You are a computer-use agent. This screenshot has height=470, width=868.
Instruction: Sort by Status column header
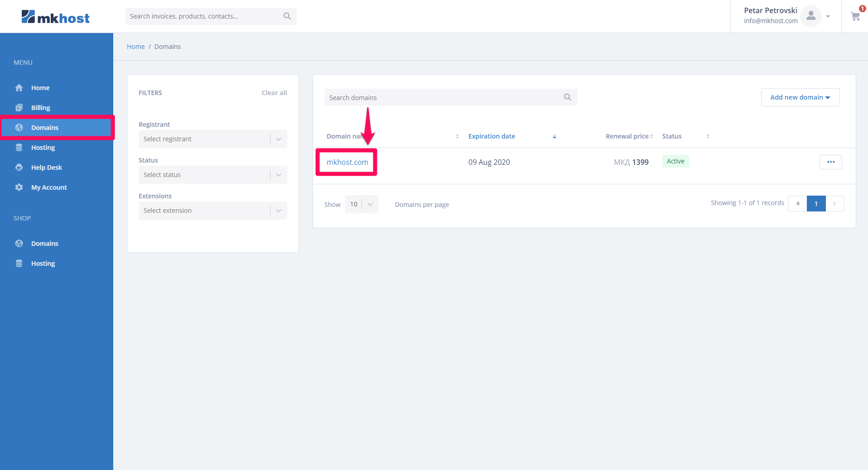pos(672,136)
